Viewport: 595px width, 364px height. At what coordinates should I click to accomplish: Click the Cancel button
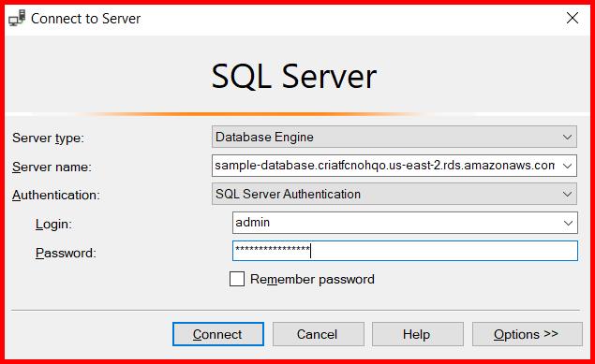point(318,334)
